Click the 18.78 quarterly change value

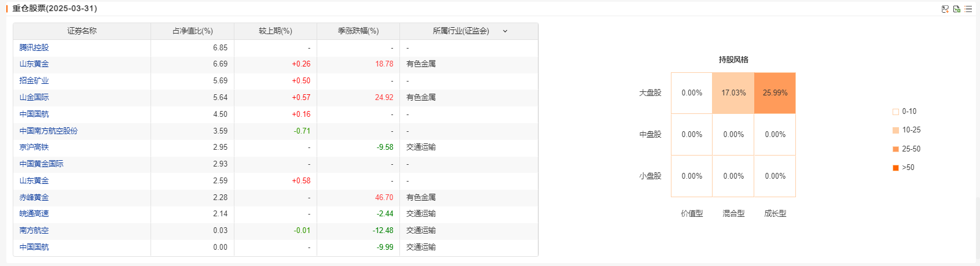(384, 64)
